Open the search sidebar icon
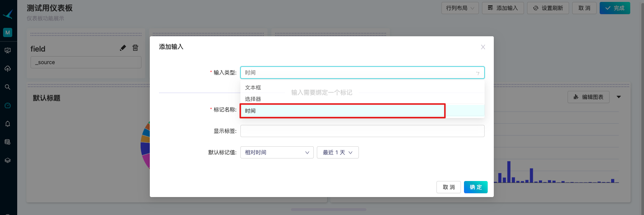This screenshot has height=215, width=644. point(8,87)
